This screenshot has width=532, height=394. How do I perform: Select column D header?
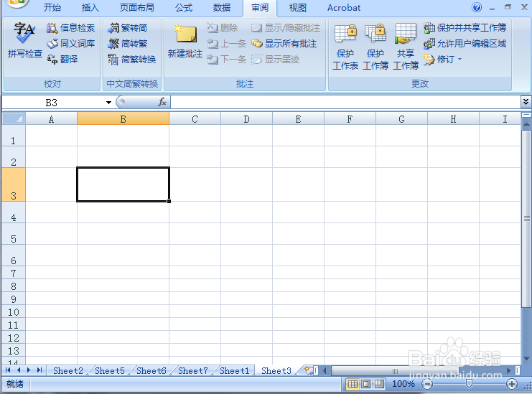(246, 119)
